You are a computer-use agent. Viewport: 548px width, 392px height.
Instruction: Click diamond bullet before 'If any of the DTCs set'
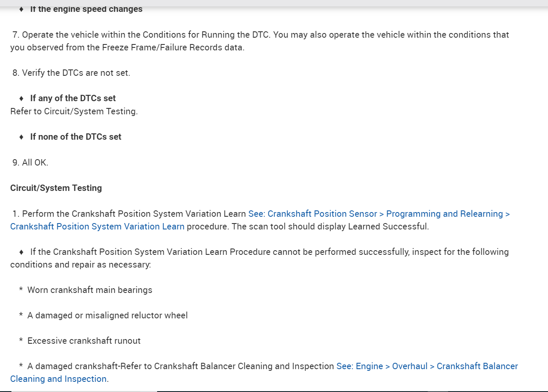click(x=22, y=99)
